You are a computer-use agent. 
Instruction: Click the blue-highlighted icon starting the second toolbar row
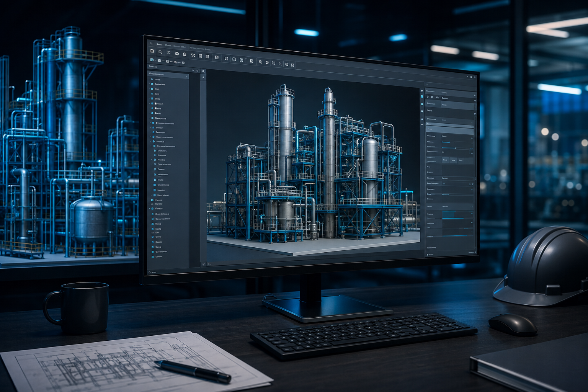[152, 60]
